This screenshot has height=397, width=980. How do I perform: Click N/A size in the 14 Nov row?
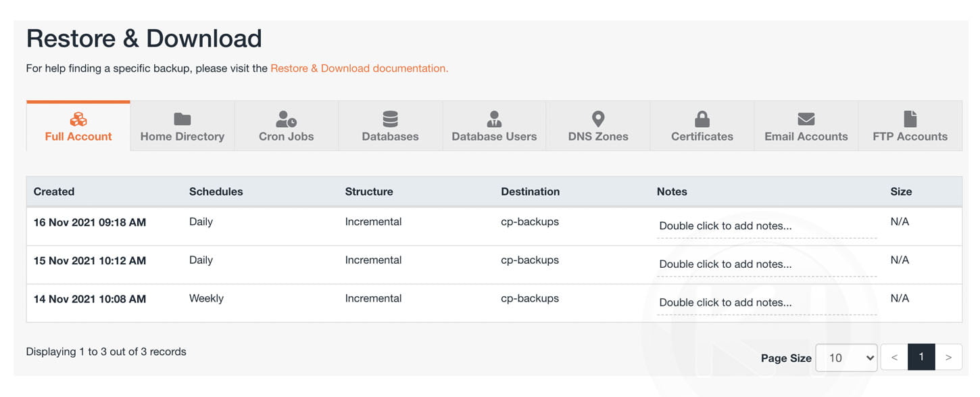coord(900,299)
